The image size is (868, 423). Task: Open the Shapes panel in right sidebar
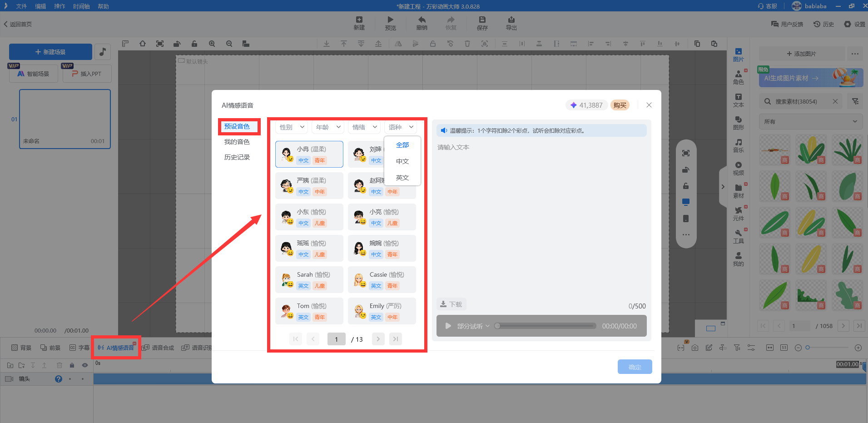pos(738,123)
